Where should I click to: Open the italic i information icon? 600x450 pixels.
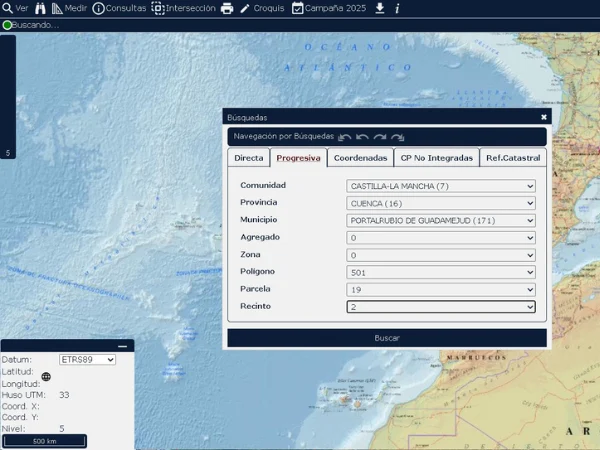point(397,8)
